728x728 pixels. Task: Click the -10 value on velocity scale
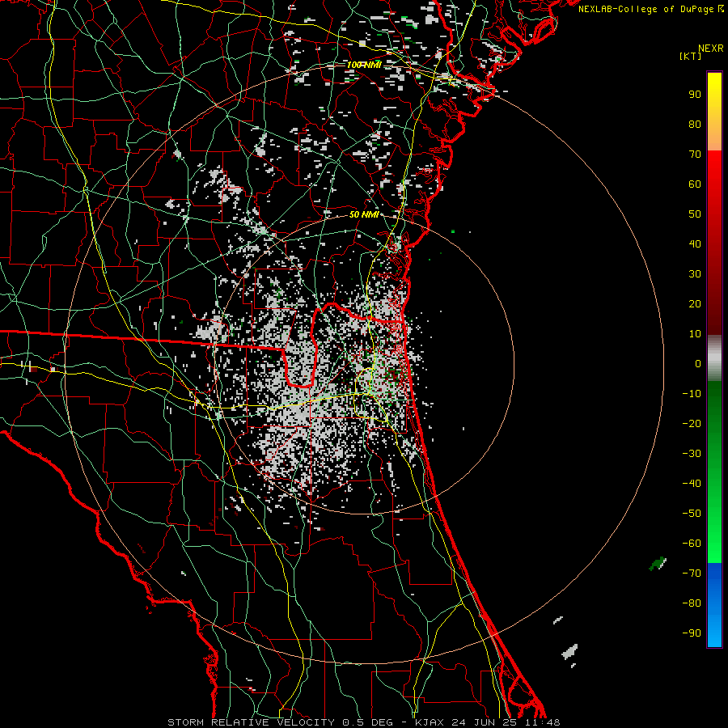pos(692,394)
